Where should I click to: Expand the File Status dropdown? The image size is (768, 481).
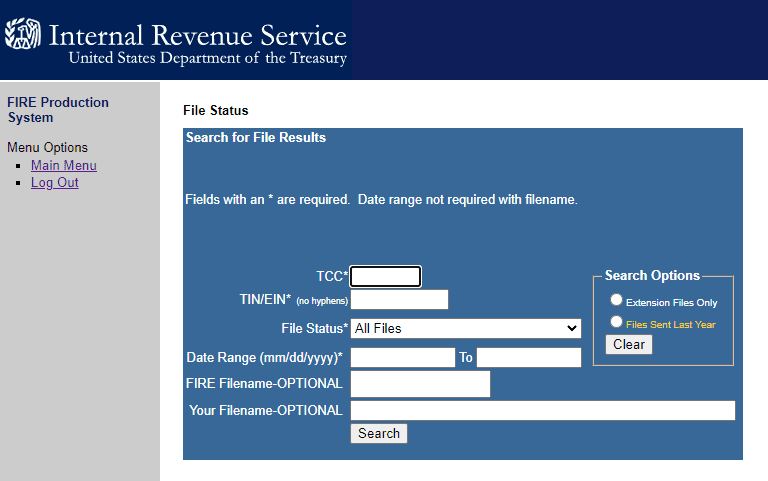[465, 328]
